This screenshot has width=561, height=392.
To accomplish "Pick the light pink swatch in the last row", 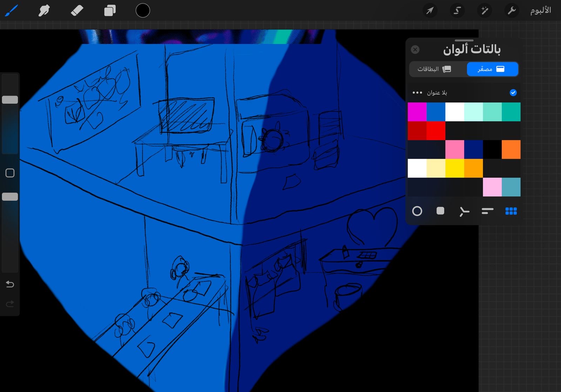I will [492, 187].
